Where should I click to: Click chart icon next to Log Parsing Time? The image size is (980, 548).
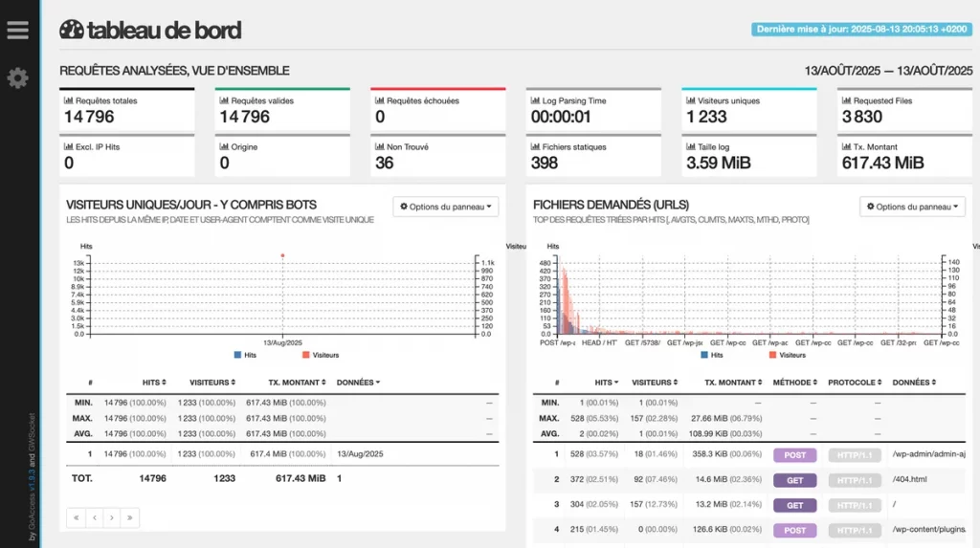click(x=535, y=100)
